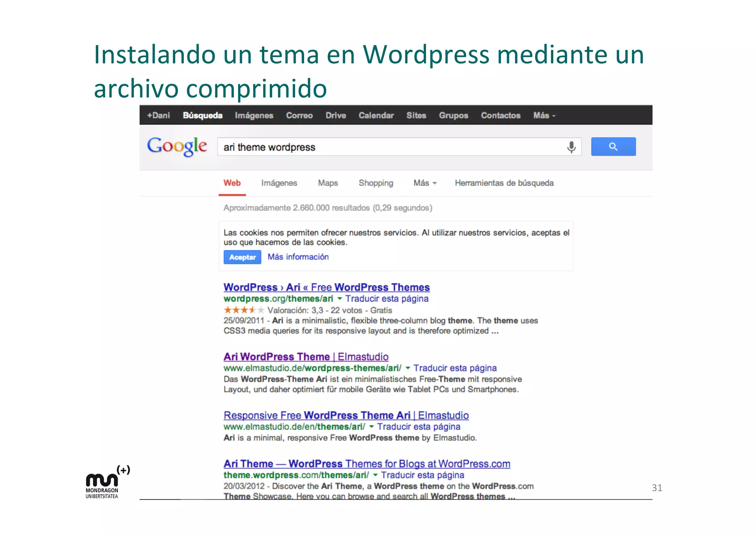Click the theme.wordpress.com/themes/ari/ URL text
The image size is (756, 534).
[296, 475]
